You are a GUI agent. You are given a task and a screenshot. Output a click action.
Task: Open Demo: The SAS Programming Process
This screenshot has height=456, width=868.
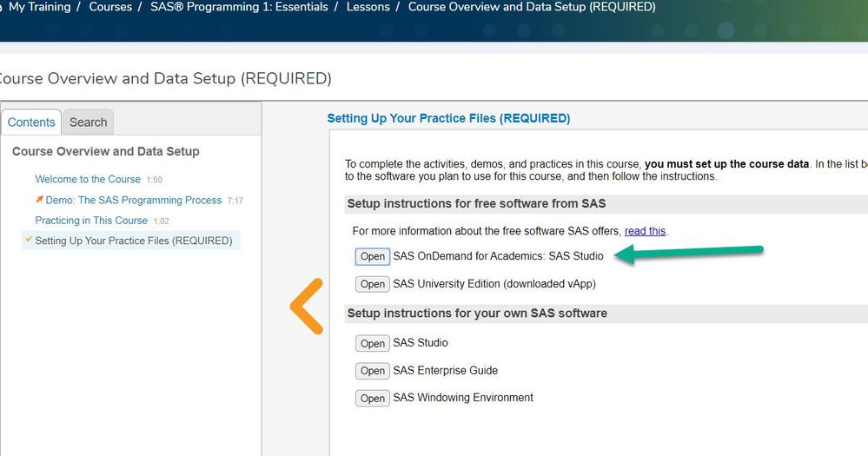pyautogui.click(x=134, y=200)
